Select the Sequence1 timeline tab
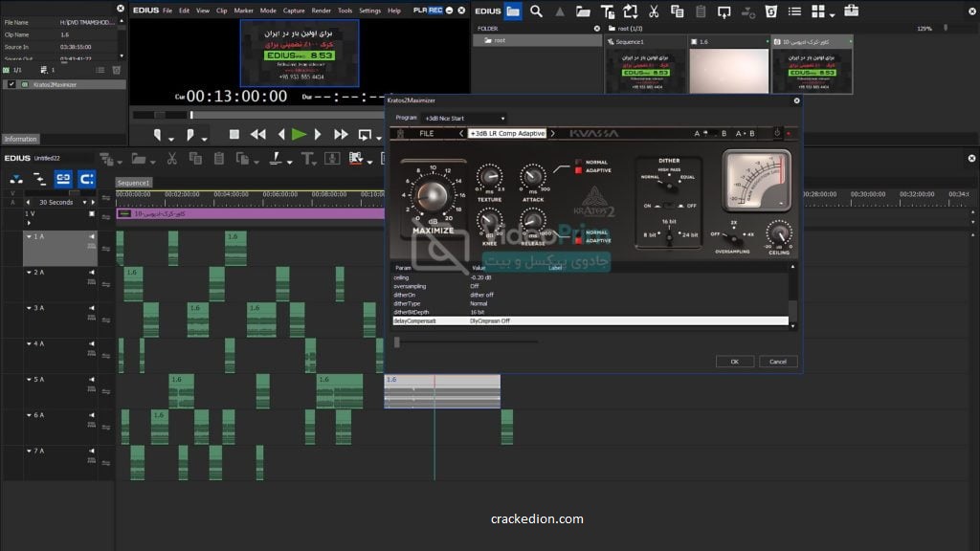The width and height of the screenshot is (980, 551). [134, 183]
